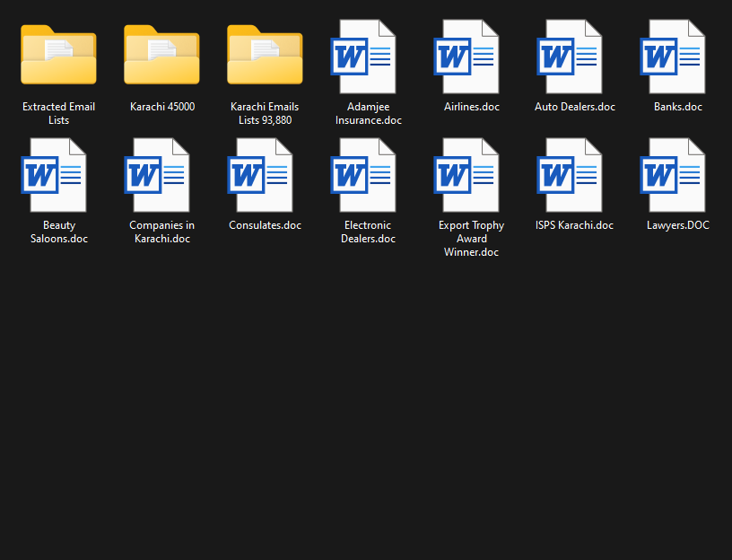Click the "Companies in Karachi.doc" filename label
The height and width of the screenshot is (560, 732).
tap(161, 232)
